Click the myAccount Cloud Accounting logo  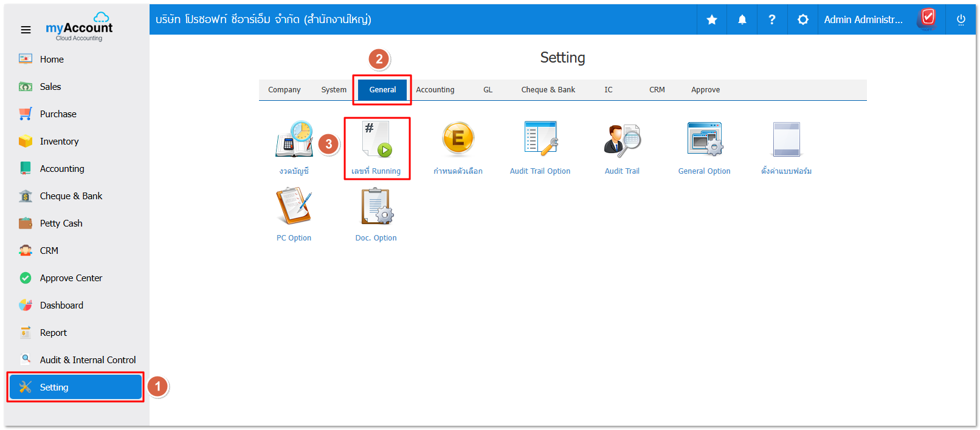tap(79, 29)
